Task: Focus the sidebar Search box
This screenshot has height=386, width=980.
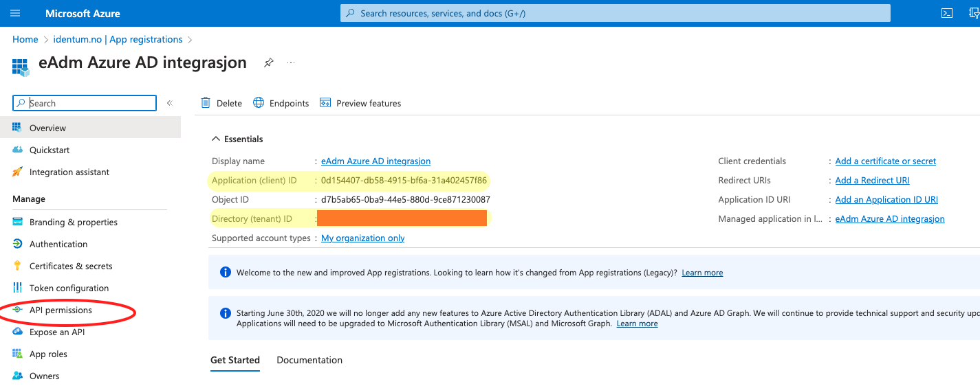Action: point(85,103)
